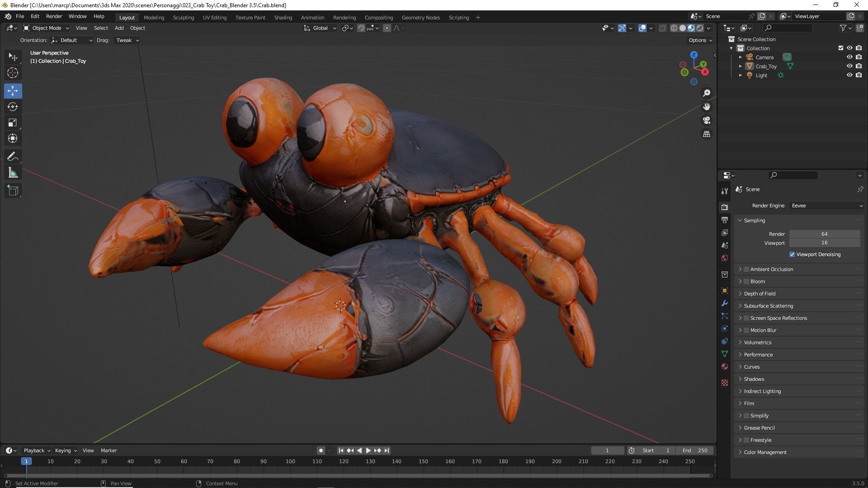Enable Screen Space Reflections checkbox

[x=746, y=318]
